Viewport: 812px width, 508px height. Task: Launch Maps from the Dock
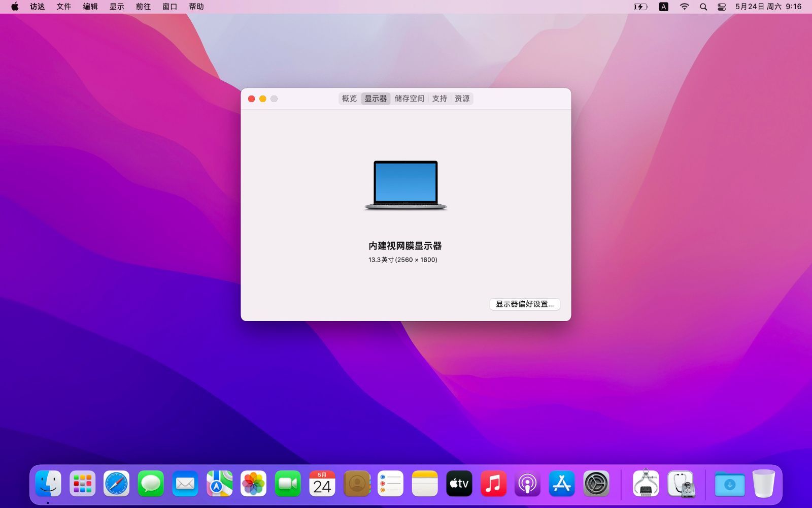tap(219, 484)
